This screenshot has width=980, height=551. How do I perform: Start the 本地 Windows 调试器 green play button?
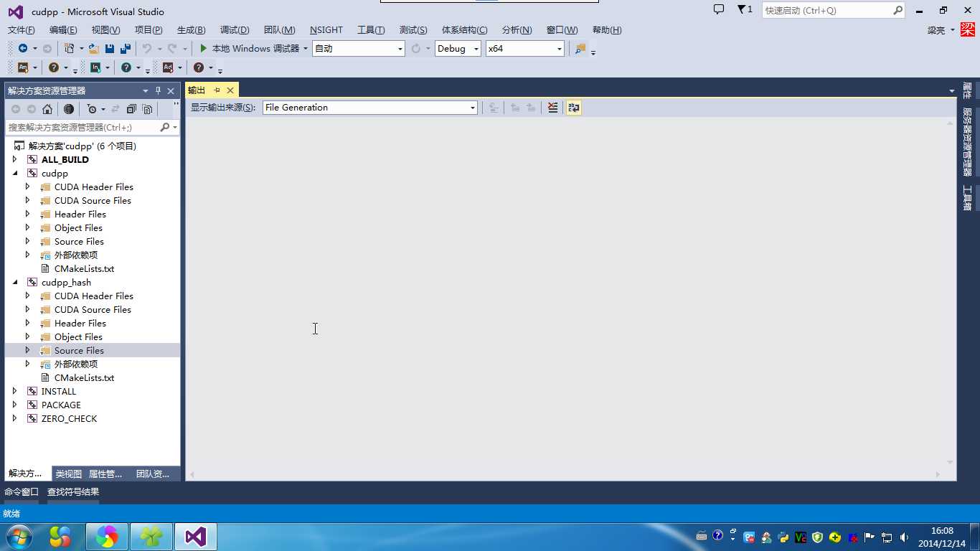[x=204, y=48]
